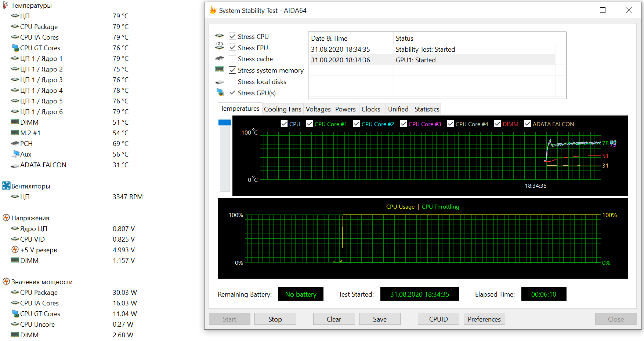Click the GPU monitor icon beside Stress GPU(s)
The height and width of the screenshot is (341, 644).
220,92
